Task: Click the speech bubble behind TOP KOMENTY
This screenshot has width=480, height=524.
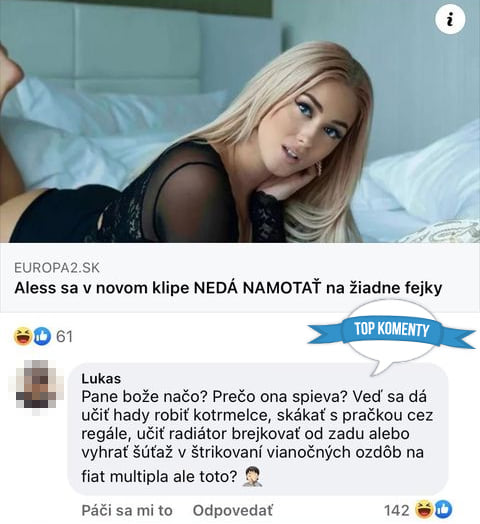Action: pyautogui.click(x=392, y=336)
